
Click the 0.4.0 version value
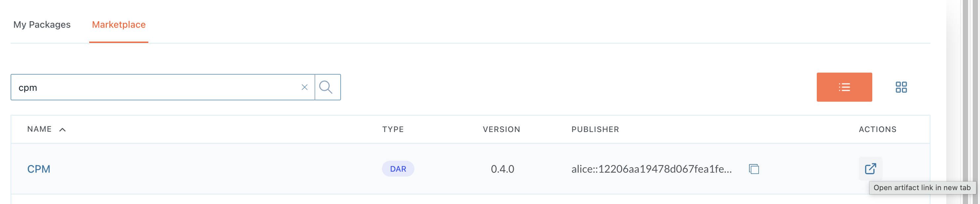pos(502,169)
